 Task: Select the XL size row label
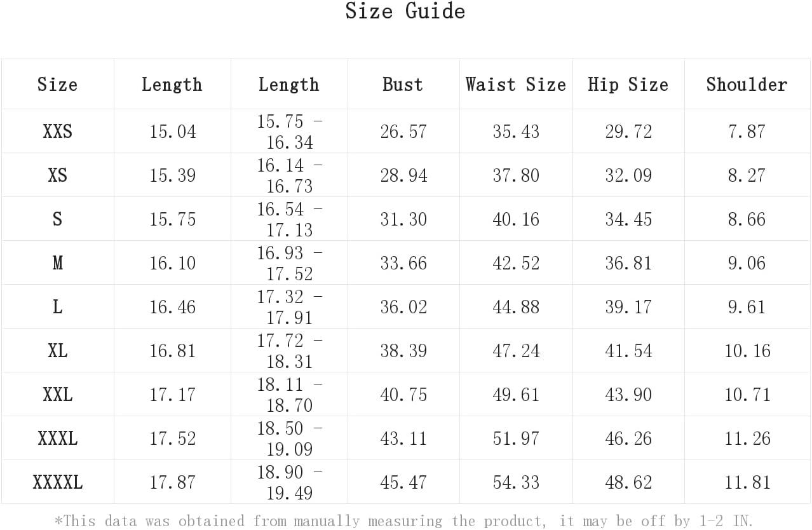point(57,351)
